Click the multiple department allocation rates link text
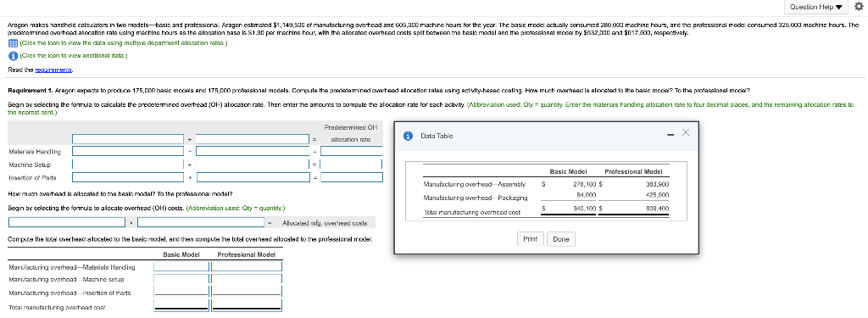Image resolution: width=868 pixels, height=318 pixels. [124, 43]
